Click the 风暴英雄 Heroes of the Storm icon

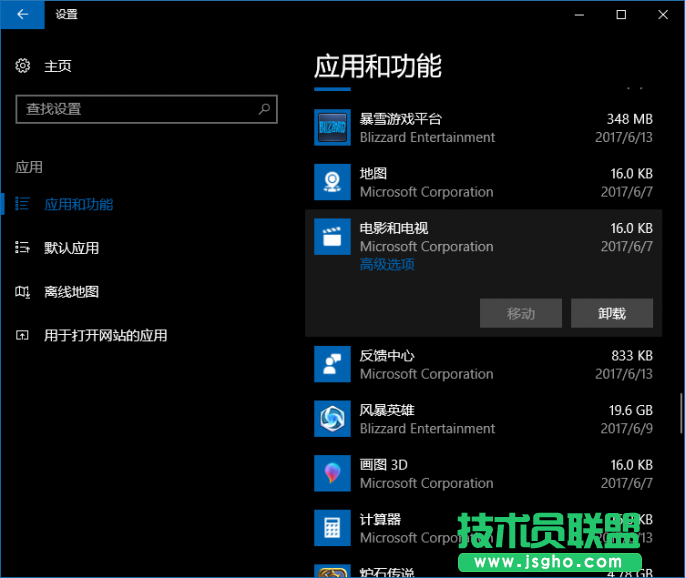332,419
